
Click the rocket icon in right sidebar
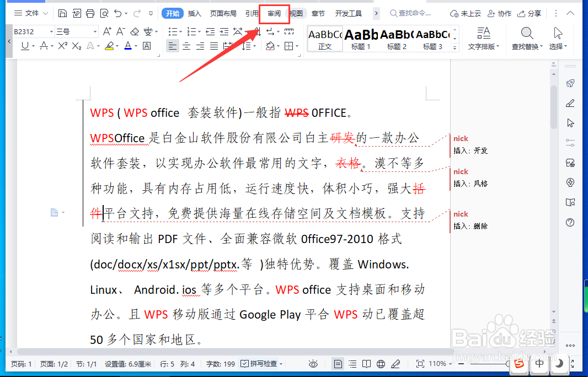coord(570,83)
